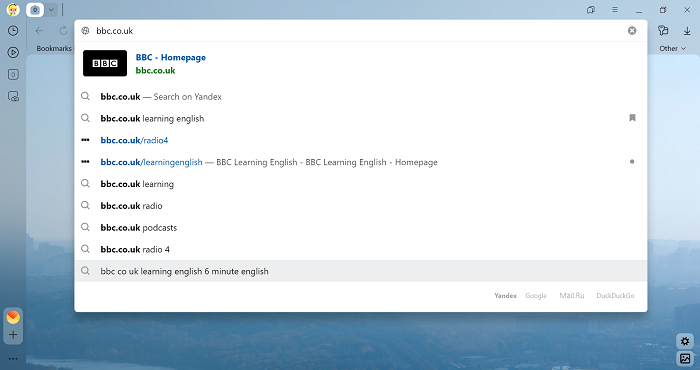Open sidebar more options three dots

(x=13, y=358)
